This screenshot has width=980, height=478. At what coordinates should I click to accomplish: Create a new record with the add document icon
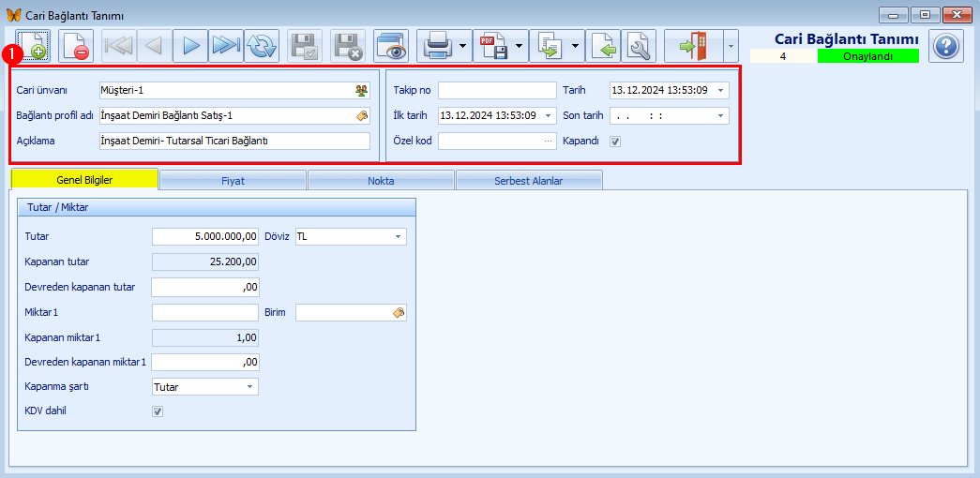click(33, 46)
